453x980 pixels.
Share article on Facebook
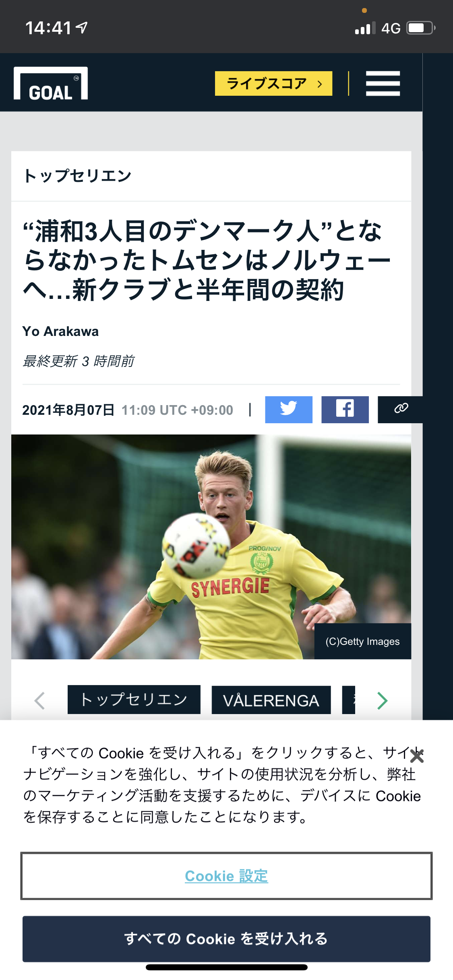345,409
